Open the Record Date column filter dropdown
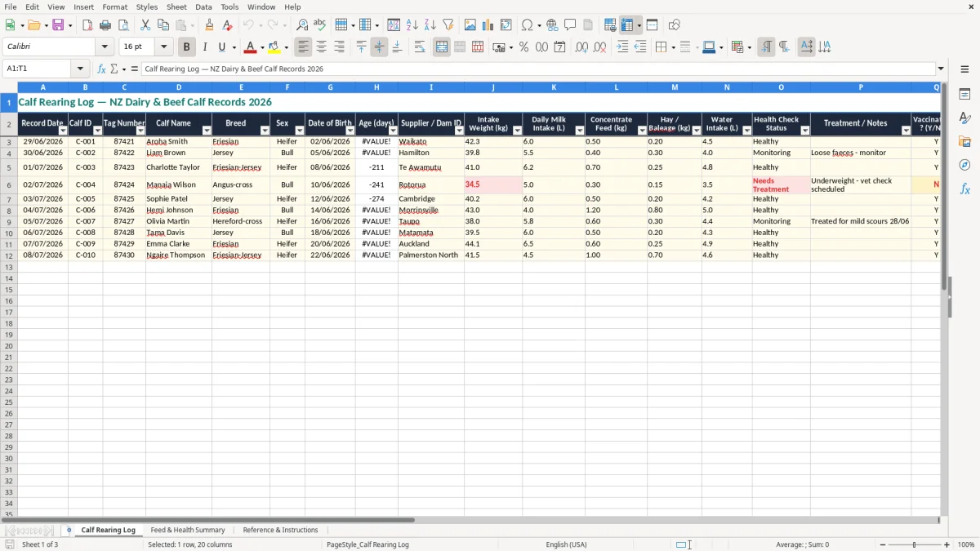Screen dimensions: 980x551 pos(64,131)
